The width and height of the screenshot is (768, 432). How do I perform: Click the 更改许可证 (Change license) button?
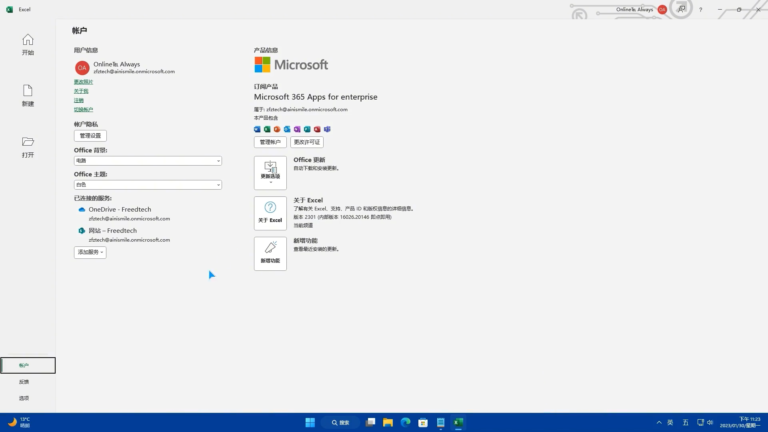(307, 142)
